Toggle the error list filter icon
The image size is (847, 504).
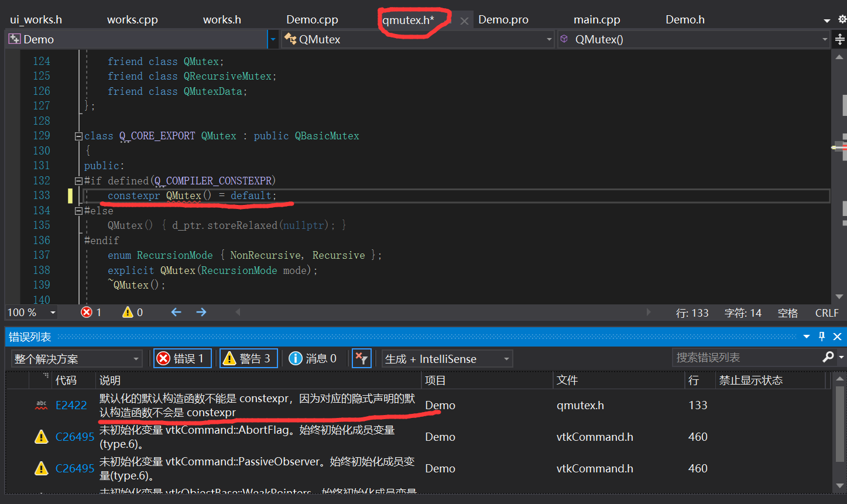click(x=361, y=358)
